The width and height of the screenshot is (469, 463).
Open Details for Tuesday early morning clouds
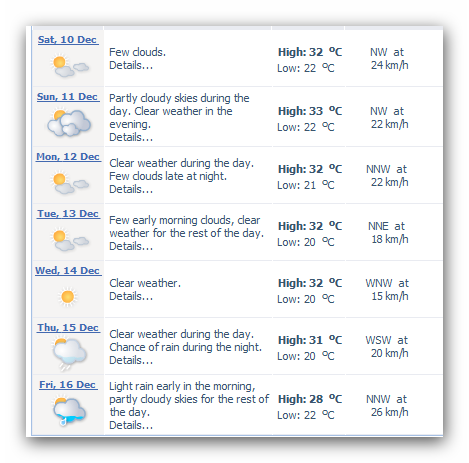coord(131,246)
